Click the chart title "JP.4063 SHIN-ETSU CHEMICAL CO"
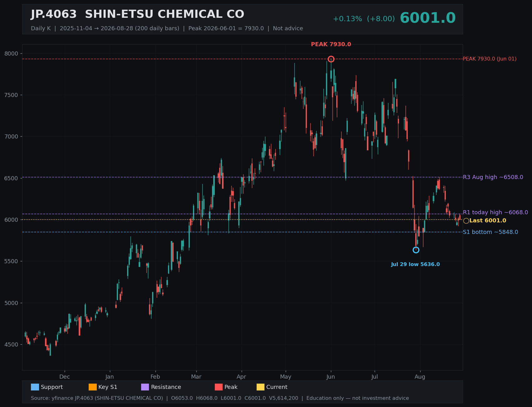This screenshot has width=532, height=407. click(137, 14)
